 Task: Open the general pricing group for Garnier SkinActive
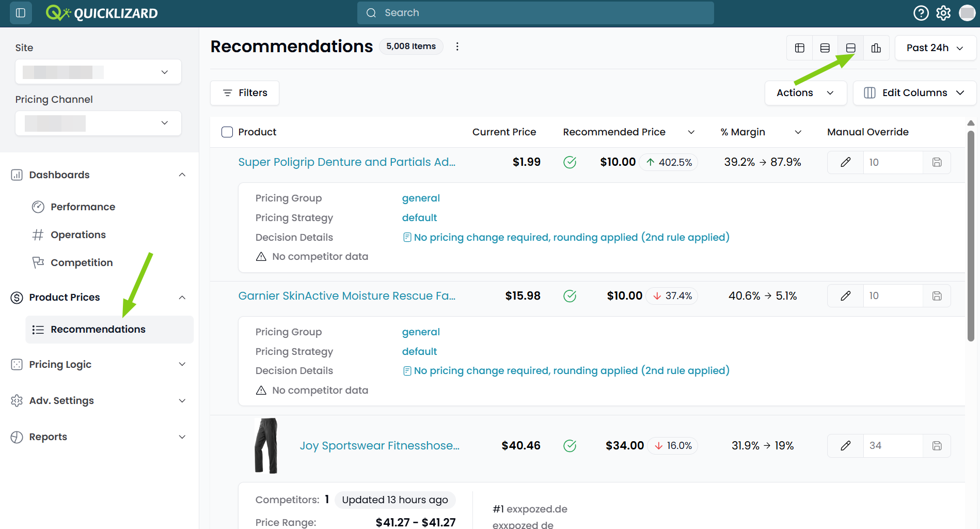coord(421,332)
